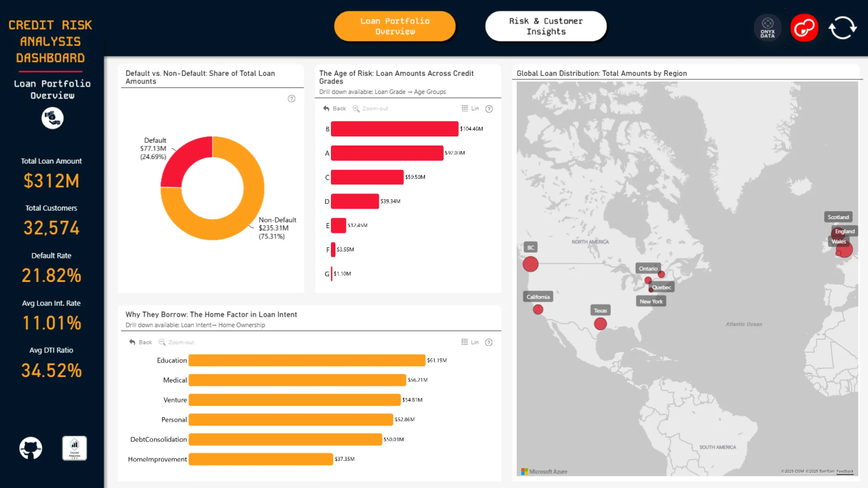Image resolution: width=868 pixels, height=488 pixels.
Task: Click the red circular logo icon
Action: click(x=804, y=28)
